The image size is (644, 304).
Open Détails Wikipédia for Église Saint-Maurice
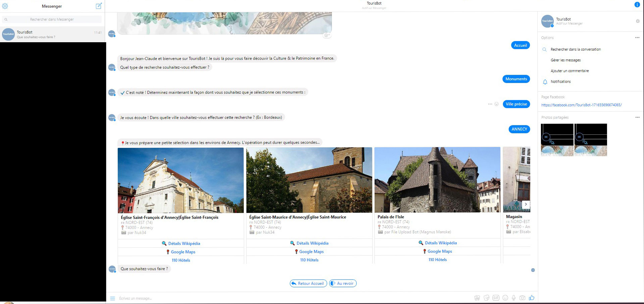(309, 243)
